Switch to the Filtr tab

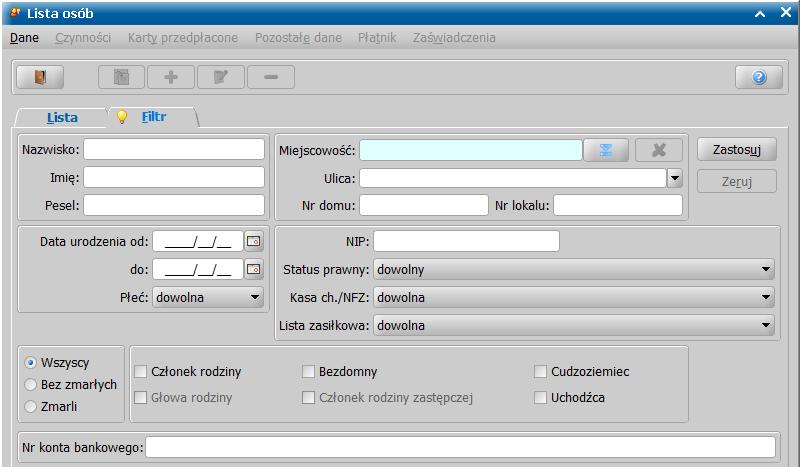(x=154, y=116)
